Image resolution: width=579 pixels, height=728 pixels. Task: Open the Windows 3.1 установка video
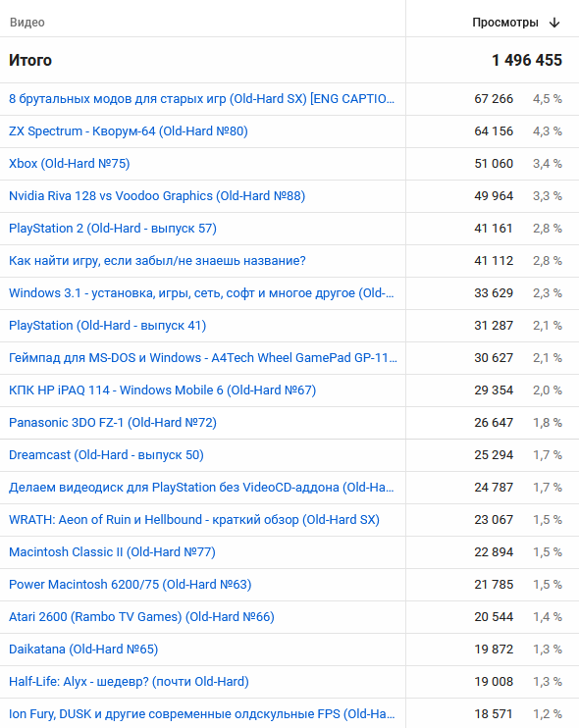coord(201,293)
